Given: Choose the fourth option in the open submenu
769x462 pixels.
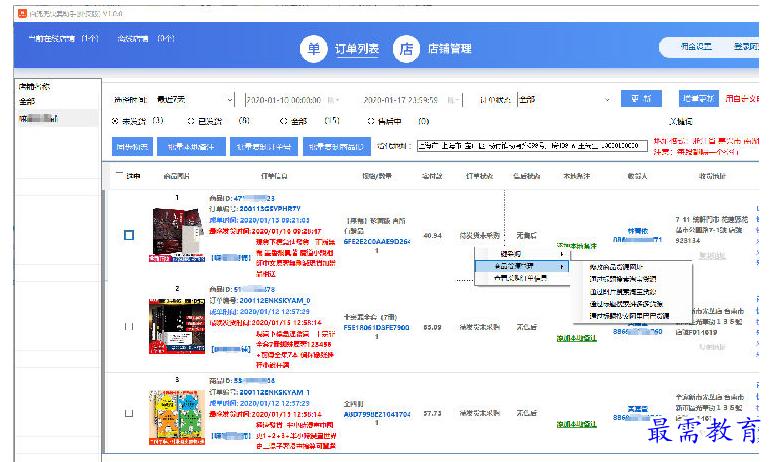Looking at the screenshot, I should 626,304.
